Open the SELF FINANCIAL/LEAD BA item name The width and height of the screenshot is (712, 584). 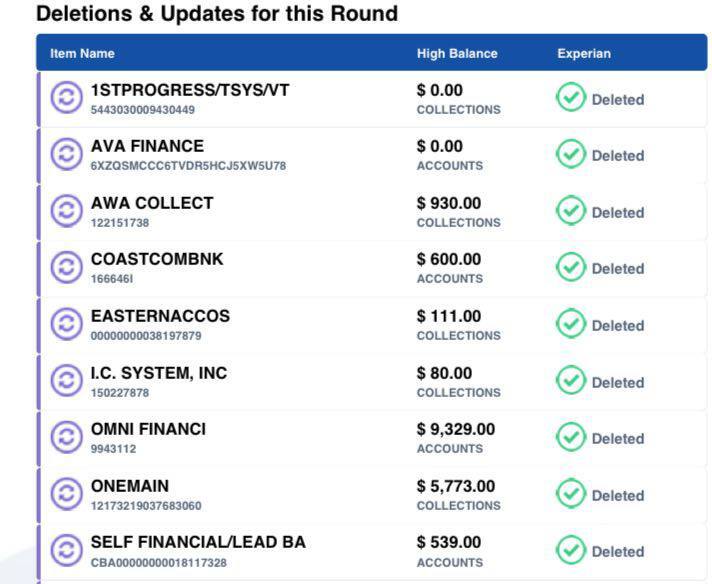[x=198, y=542]
